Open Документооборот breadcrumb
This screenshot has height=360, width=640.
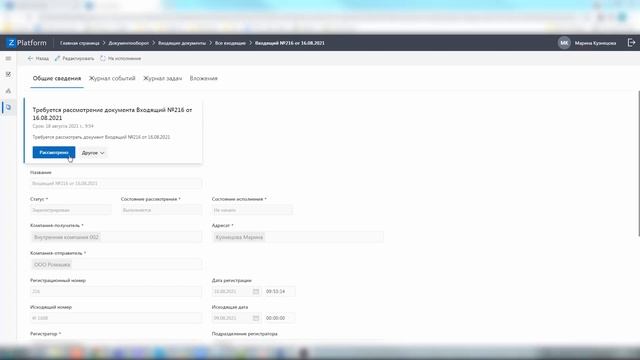129,43
